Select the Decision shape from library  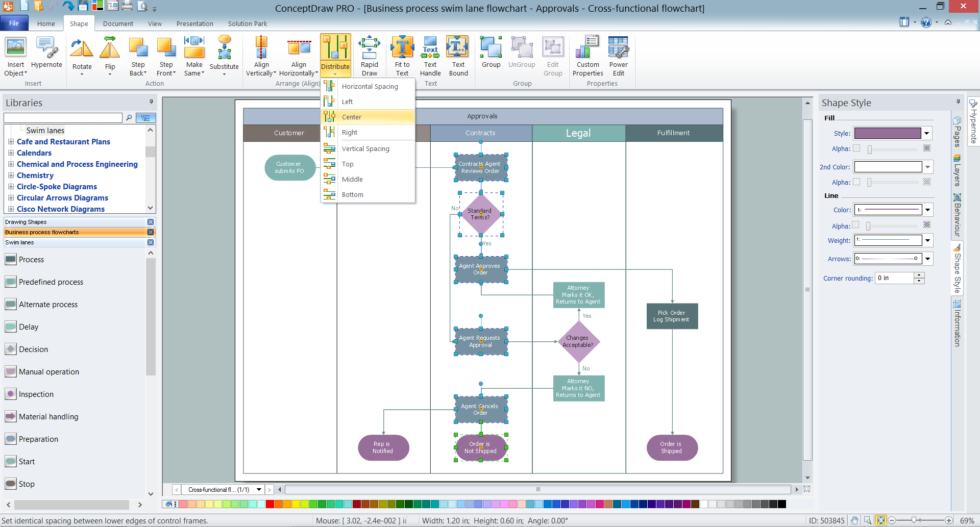33,349
